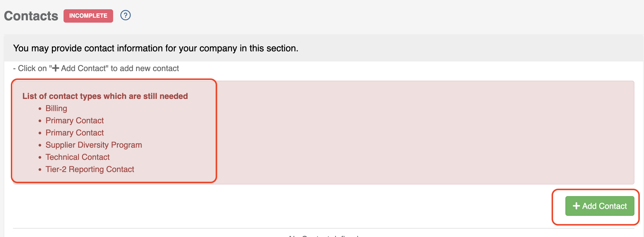Select the Supplier Diversity Program entry
The image size is (644, 237).
pos(94,145)
